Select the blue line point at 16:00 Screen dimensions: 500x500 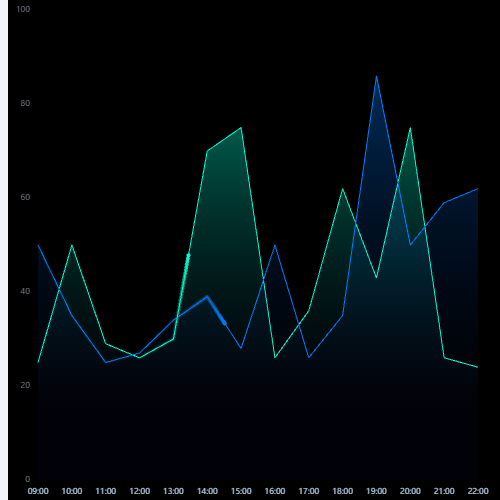pos(275,246)
